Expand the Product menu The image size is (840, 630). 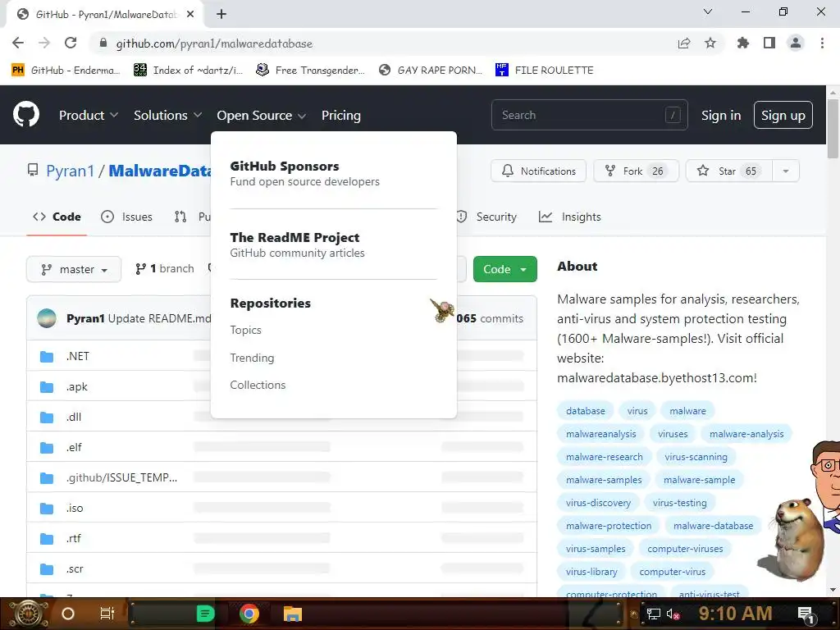(x=89, y=115)
